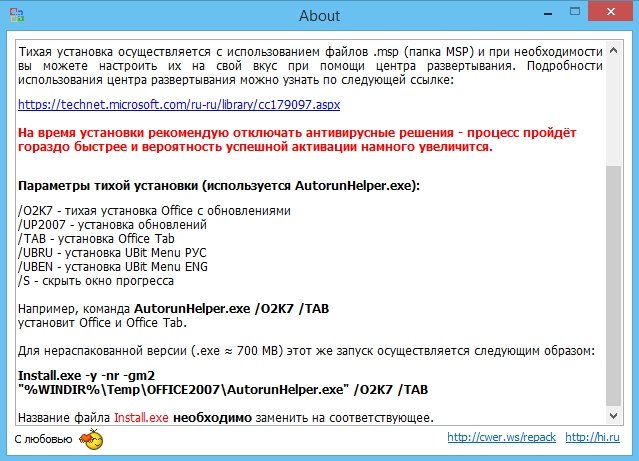Click the bold 'AutorunHelper.exe /O2K7 /TAB' example

pos(231,309)
